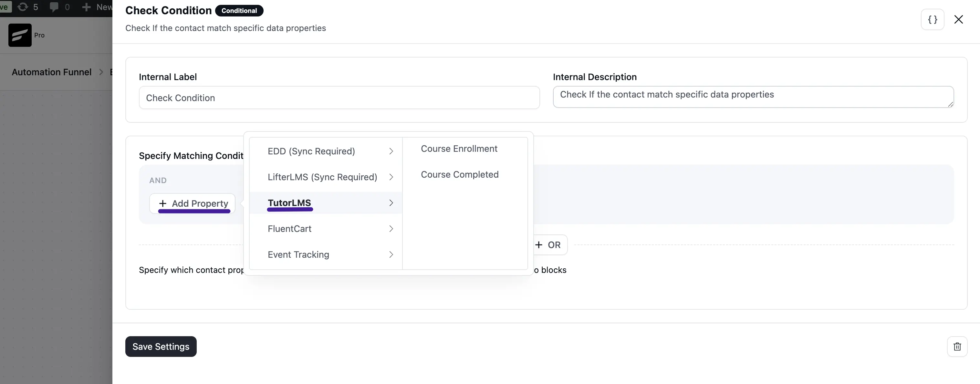Expand LifterLMS (Sync Required) chevron
980x384 pixels.
click(391, 177)
